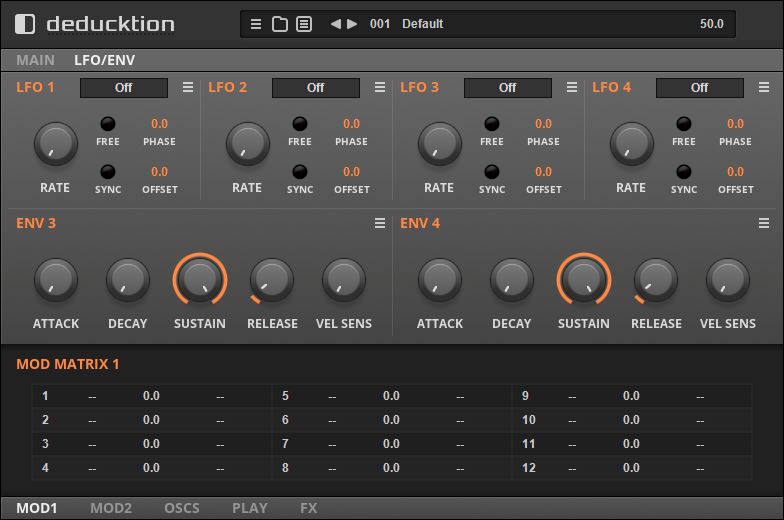Open the ENV 4 options menu icon
This screenshot has height=520, width=784.
[764, 224]
